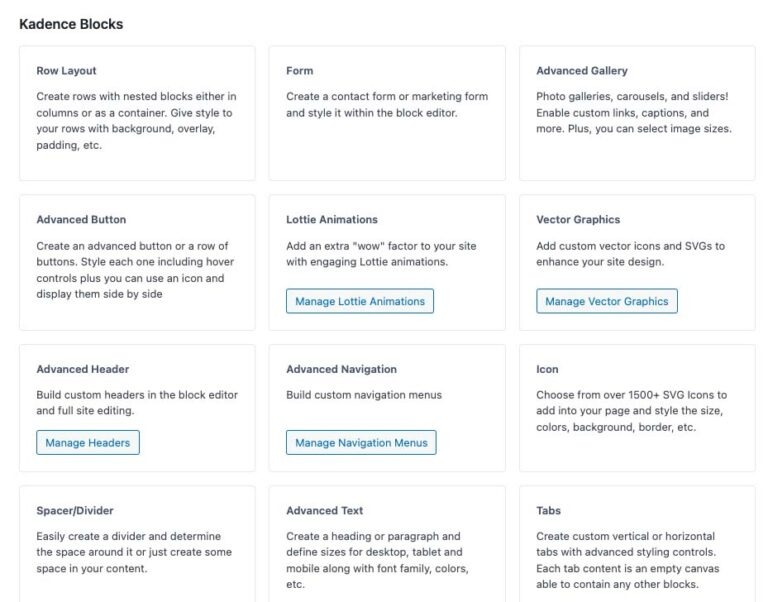Viewport: 768px width, 602px height.
Task: Click the Row Layout description paragraph
Action: tap(136, 121)
